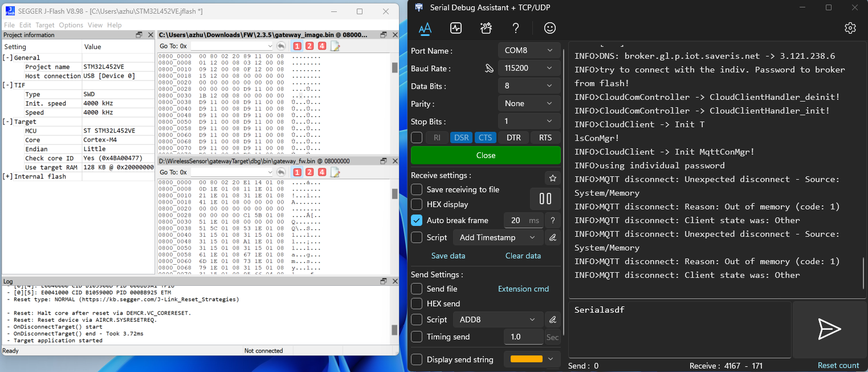
Task: Click the back arrow in the gateway_fw.bin pane
Action: [281, 172]
